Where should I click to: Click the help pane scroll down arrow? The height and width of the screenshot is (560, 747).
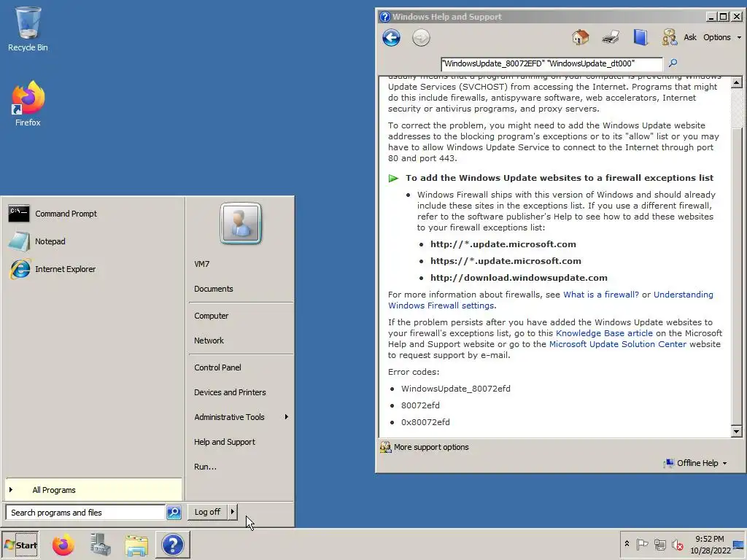point(736,432)
